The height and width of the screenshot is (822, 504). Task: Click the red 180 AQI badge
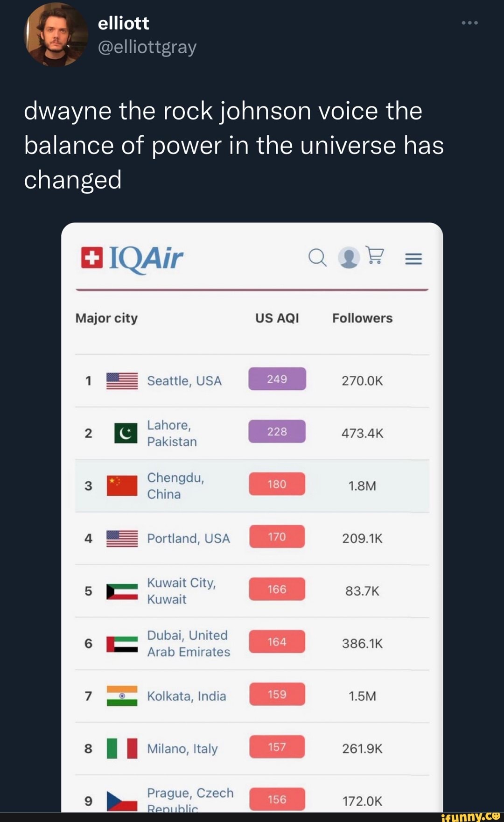click(277, 484)
